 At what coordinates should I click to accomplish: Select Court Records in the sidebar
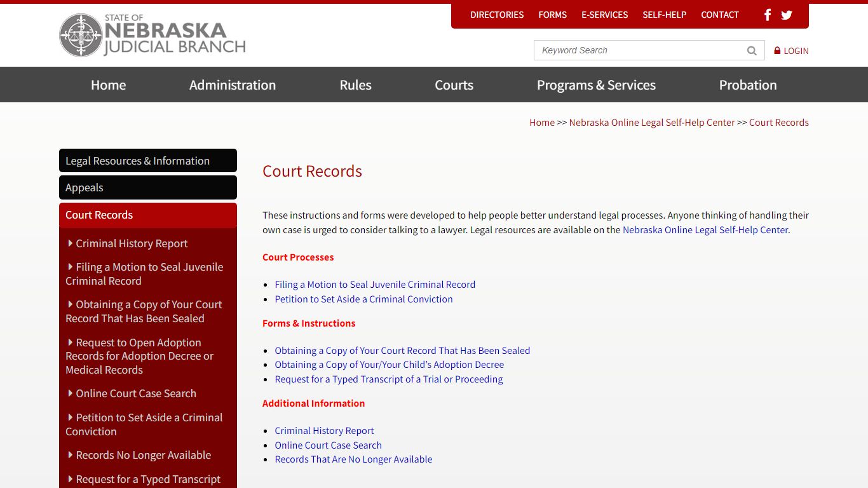pyautogui.click(x=98, y=215)
